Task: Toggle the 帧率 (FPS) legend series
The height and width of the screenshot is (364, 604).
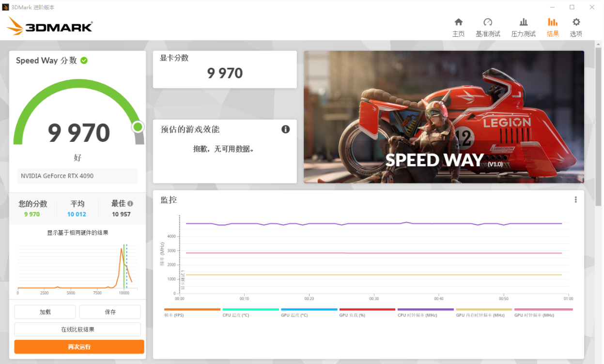Action: tap(192, 312)
